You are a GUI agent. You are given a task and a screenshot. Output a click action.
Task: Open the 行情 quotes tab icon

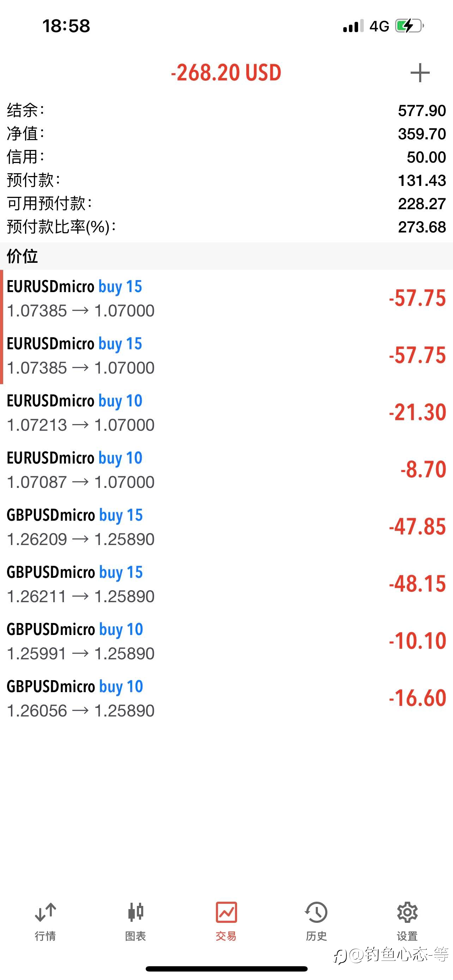(x=45, y=913)
